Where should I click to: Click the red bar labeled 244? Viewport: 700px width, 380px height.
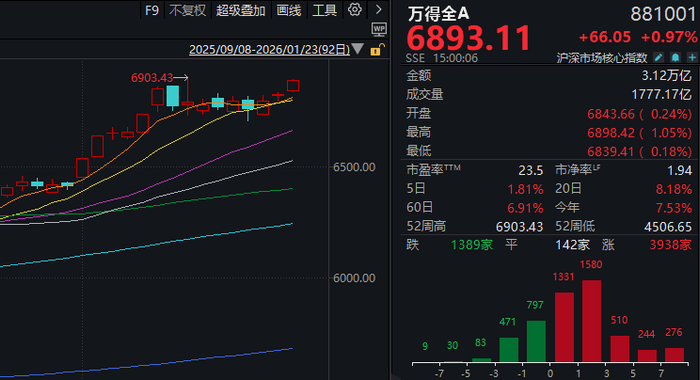coord(647,355)
